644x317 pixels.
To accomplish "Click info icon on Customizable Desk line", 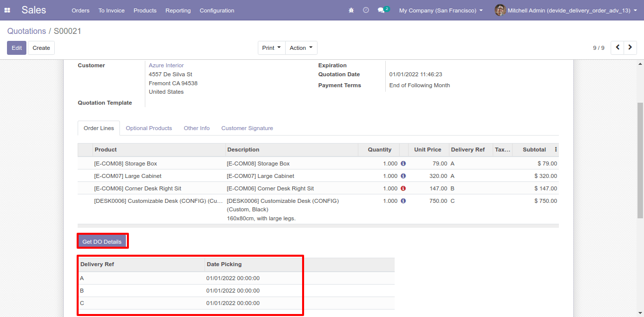I will (x=403, y=201).
